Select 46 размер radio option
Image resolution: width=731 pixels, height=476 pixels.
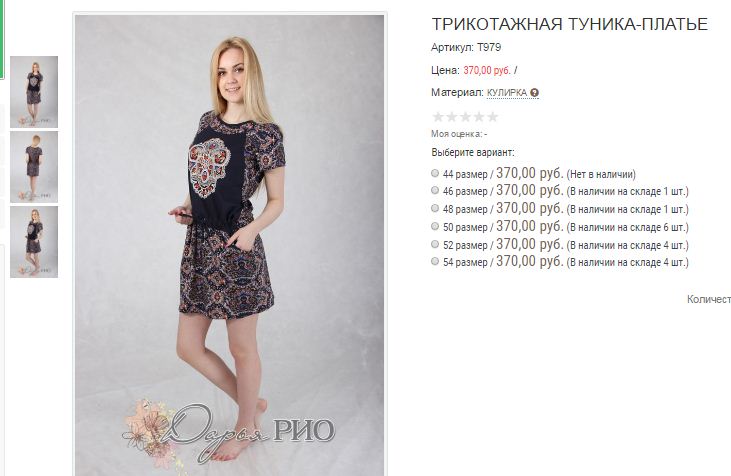435,190
